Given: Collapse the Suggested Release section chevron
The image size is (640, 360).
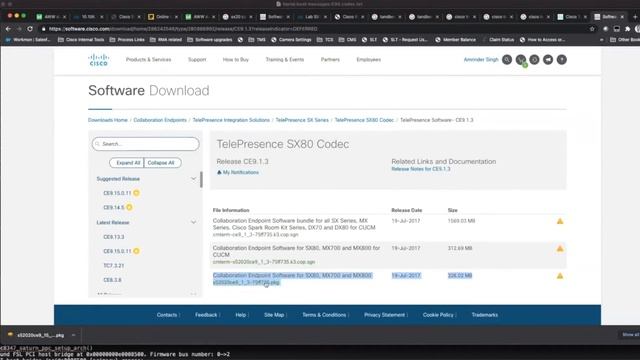Looking at the screenshot, I should pos(193,179).
